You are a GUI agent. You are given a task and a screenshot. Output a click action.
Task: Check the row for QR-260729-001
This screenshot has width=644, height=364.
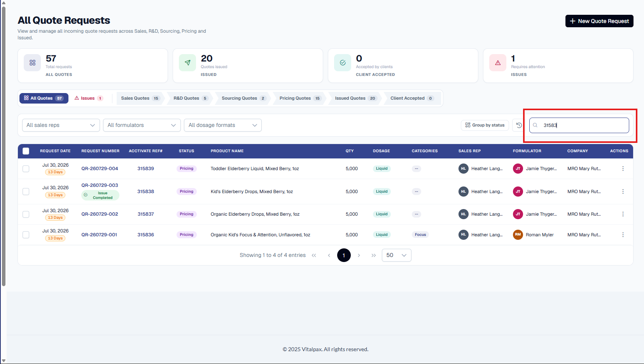[26, 235]
